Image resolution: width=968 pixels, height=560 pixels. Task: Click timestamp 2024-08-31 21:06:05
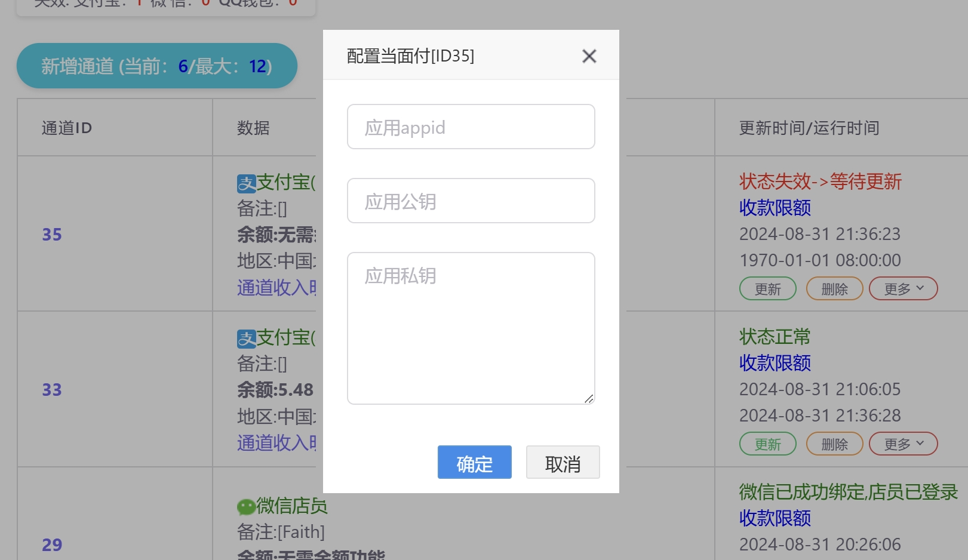coord(820,389)
